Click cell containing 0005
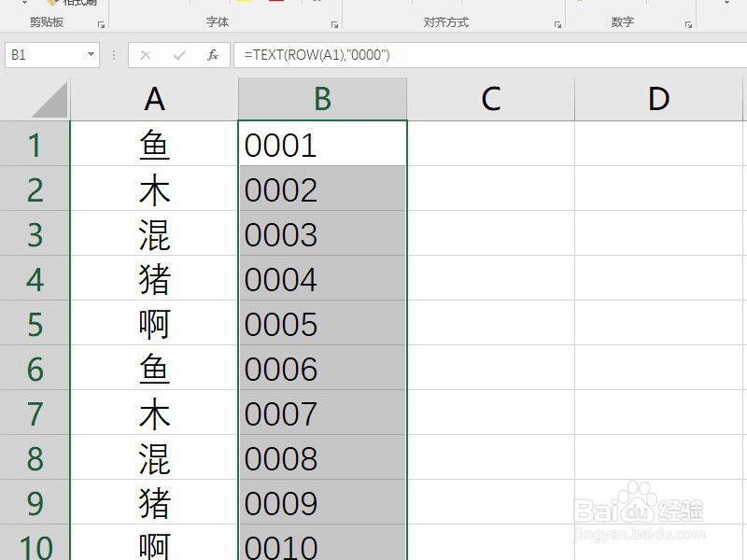The height and width of the screenshot is (560, 747). point(322,323)
